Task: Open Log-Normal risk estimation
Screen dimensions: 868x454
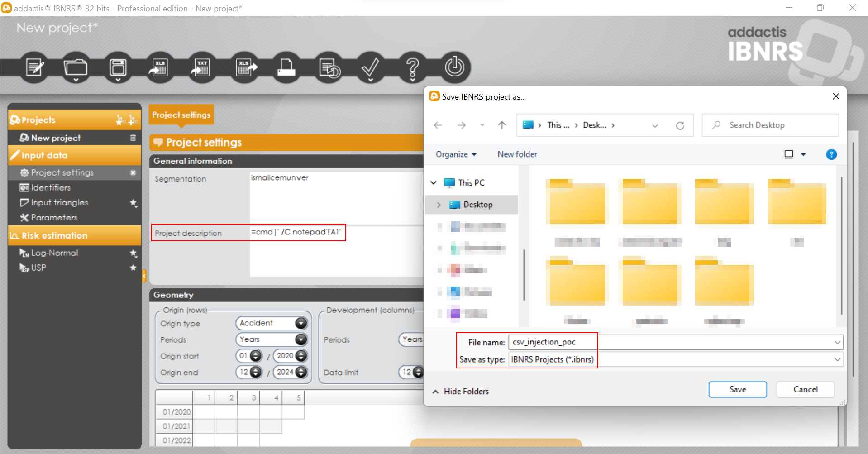Action: tap(54, 253)
